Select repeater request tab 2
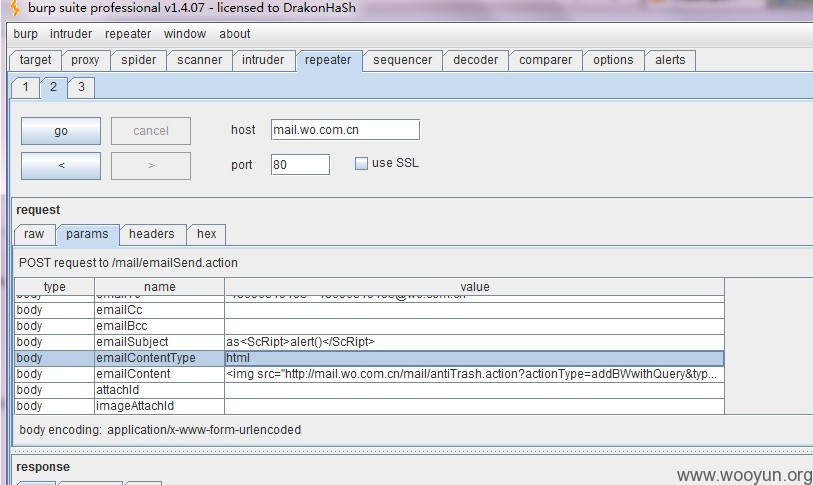This screenshot has width=813, height=485. (x=53, y=87)
